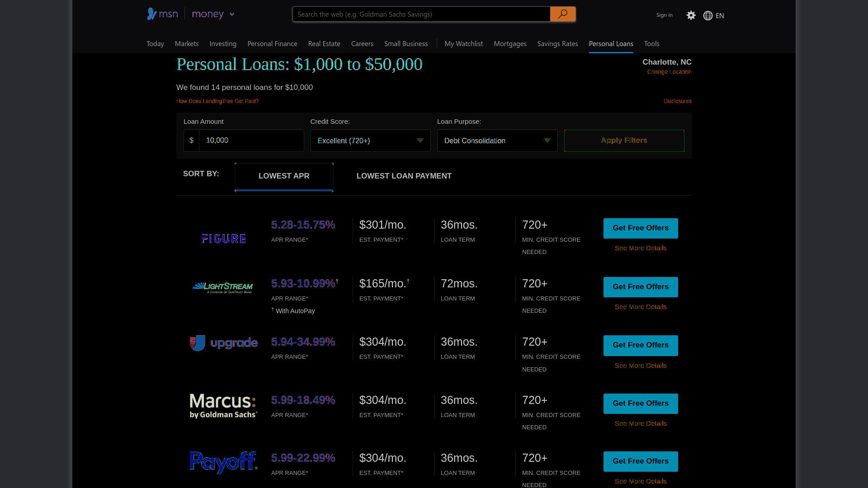Click the Payoff lender logo
The height and width of the screenshot is (488, 868).
(x=224, y=463)
